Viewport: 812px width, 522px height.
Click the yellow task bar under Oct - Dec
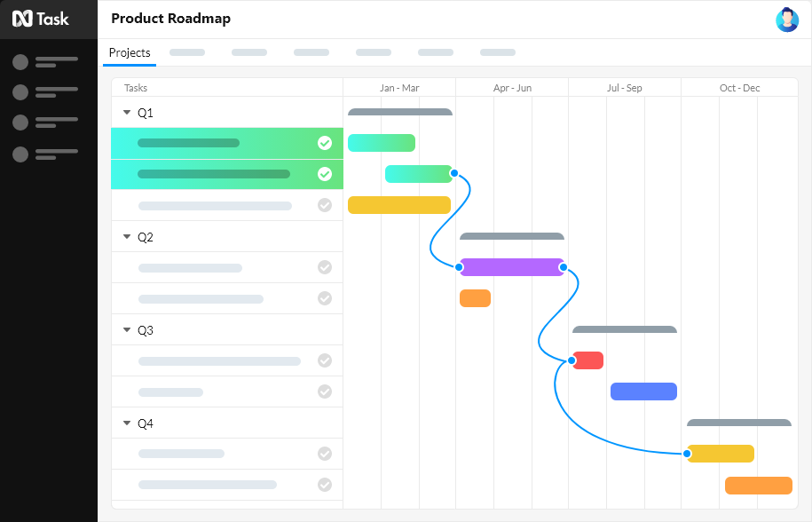coord(721,454)
